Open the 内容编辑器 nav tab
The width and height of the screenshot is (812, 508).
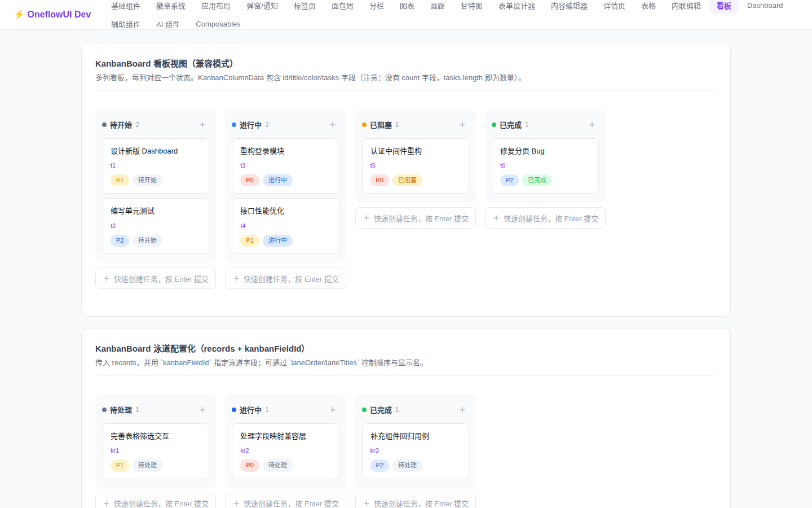pos(569,6)
